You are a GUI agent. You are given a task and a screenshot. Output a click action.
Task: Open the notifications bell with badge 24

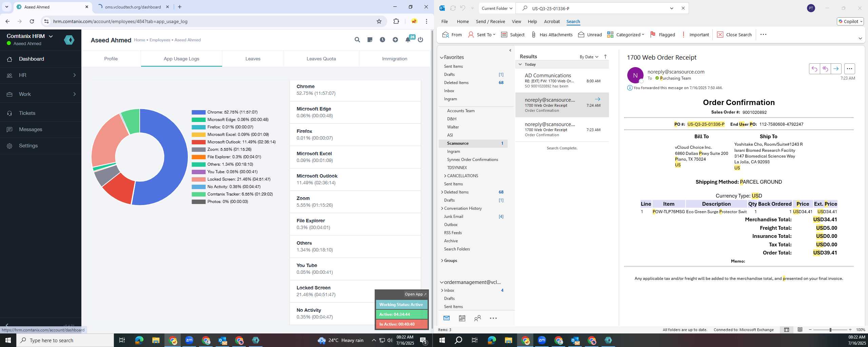coord(408,39)
